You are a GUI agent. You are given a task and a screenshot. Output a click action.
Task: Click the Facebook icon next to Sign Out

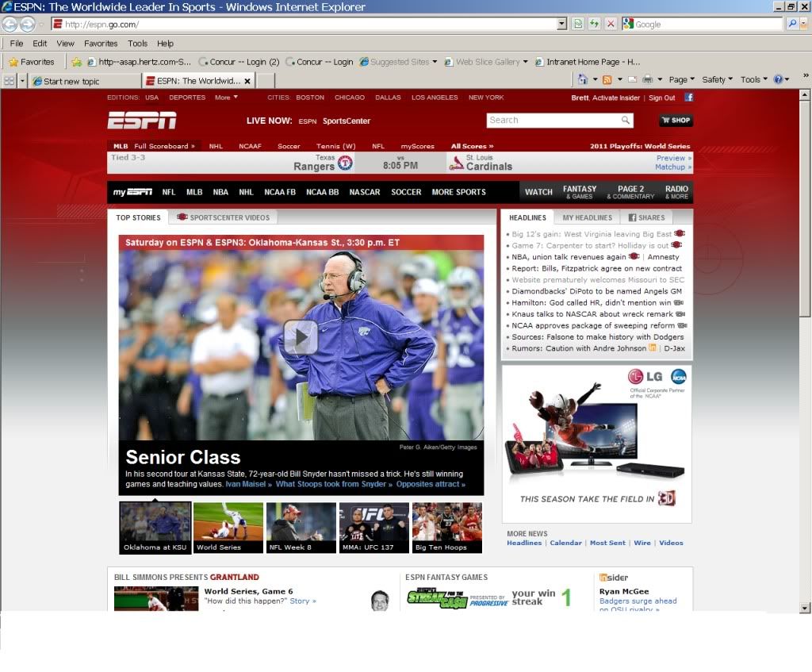tap(689, 97)
